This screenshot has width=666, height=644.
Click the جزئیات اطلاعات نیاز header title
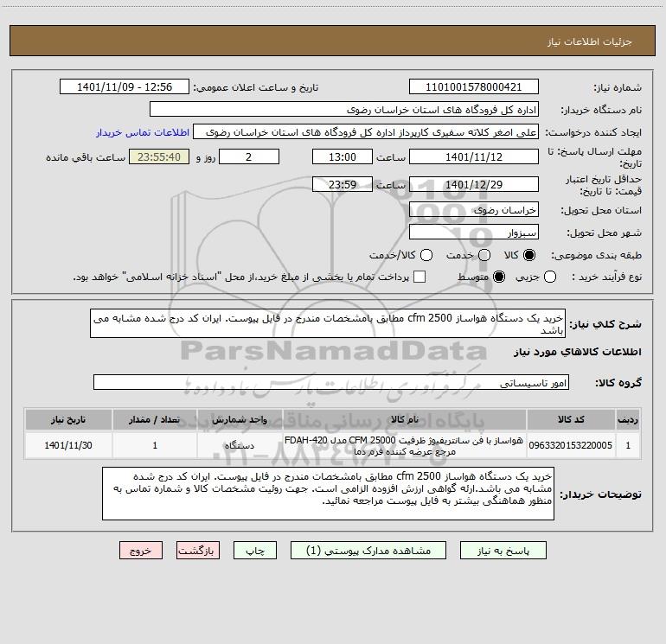tap(590, 41)
